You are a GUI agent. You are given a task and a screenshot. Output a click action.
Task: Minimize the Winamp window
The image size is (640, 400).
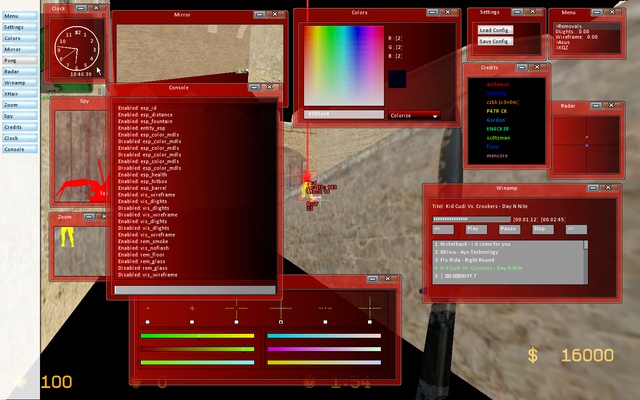coord(593,188)
